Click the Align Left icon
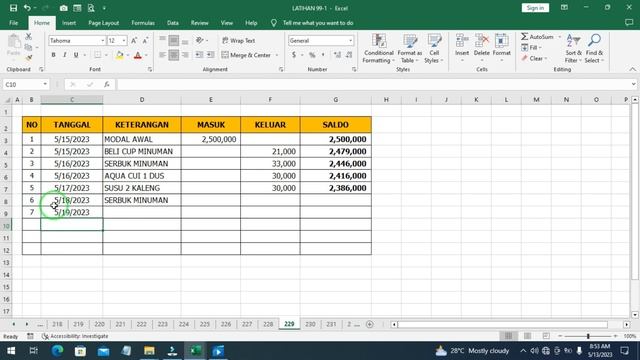The width and height of the screenshot is (640, 360). (162, 55)
